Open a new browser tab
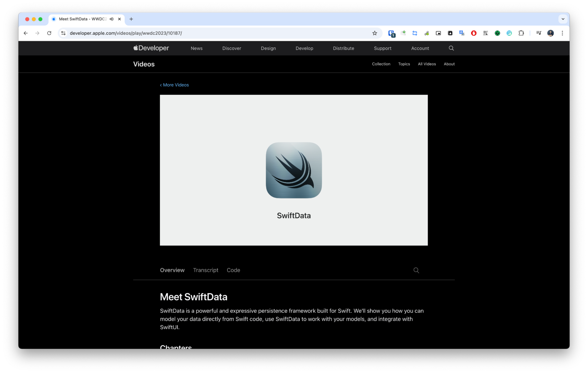Image resolution: width=588 pixels, height=373 pixels. click(131, 19)
